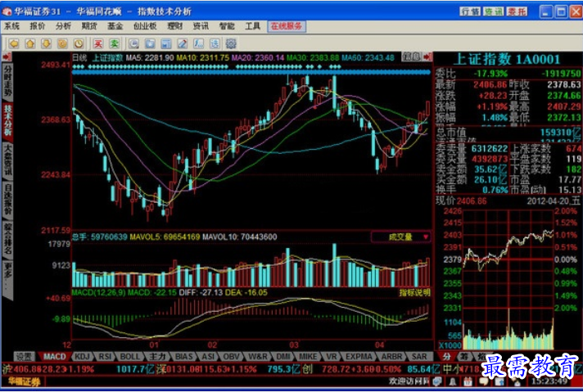Viewport: 583px width, 392px height.
Task: Click the circular refresh toolbar icon
Action: pos(62,44)
